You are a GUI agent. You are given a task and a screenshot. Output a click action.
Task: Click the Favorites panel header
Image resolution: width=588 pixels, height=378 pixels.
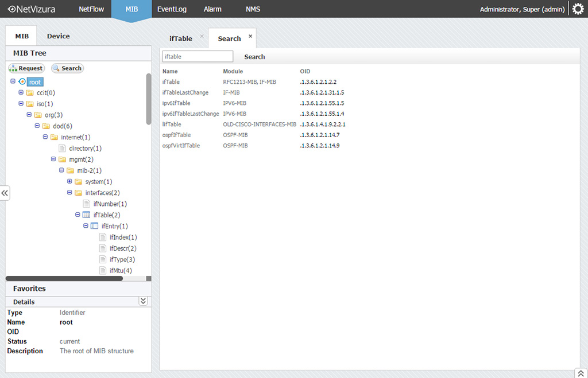click(x=78, y=289)
